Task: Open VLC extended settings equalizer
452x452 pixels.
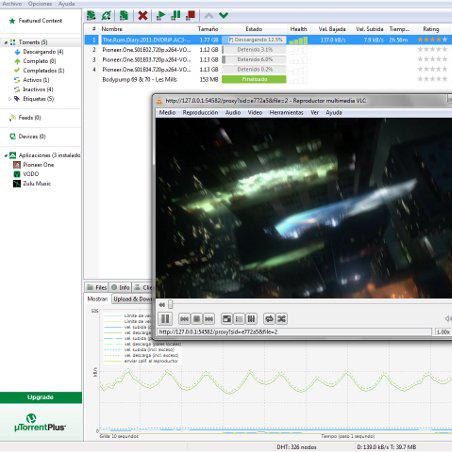Action: click(251, 319)
